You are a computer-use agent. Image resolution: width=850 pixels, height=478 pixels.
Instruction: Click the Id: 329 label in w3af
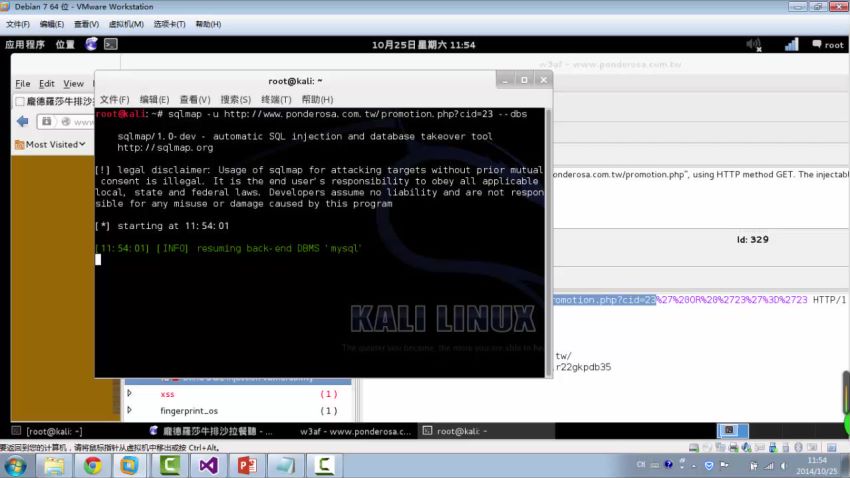pos(752,240)
